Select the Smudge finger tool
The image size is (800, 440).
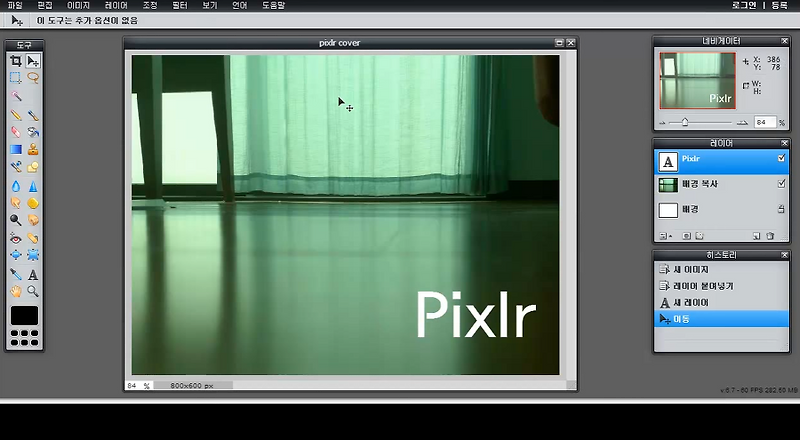click(16, 203)
